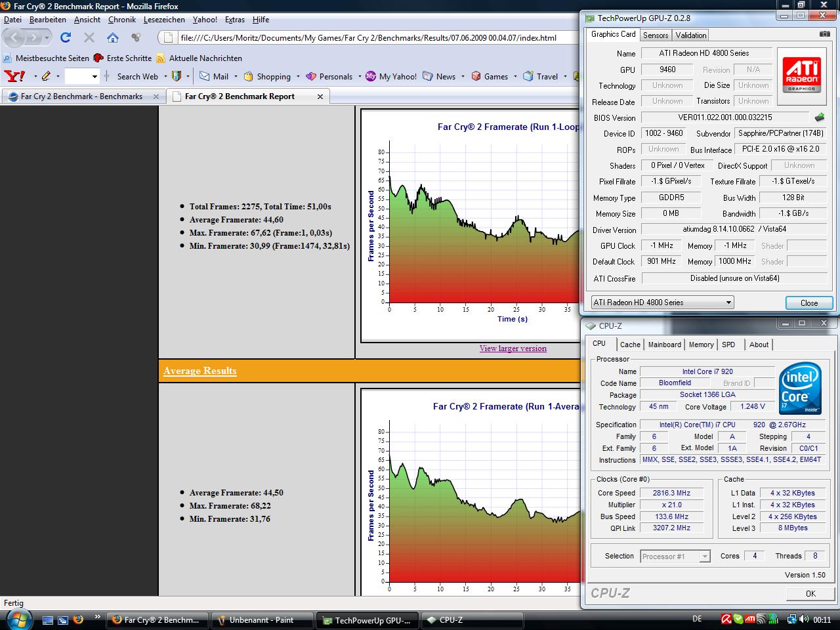Open Yahoo Shopping from toolbar
840x630 pixels.
pyautogui.click(x=267, y=76)
